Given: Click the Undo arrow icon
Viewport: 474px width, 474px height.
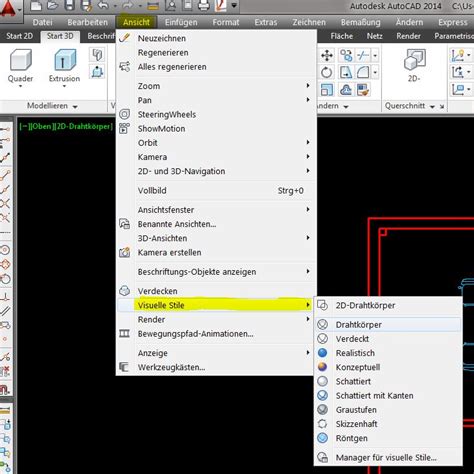Looking at the screenshot, I should 104,6.
